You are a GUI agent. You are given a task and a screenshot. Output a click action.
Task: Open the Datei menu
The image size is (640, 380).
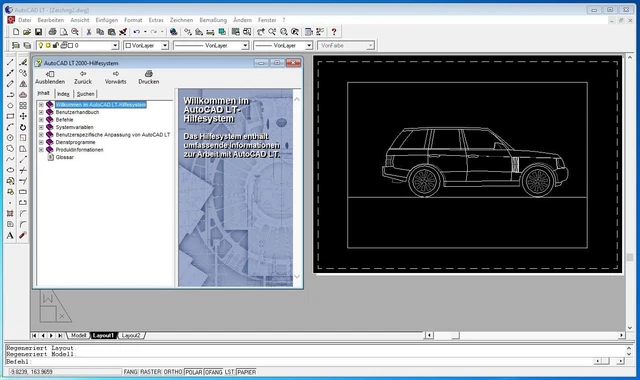pyautogui.click(x=24, y=20)
